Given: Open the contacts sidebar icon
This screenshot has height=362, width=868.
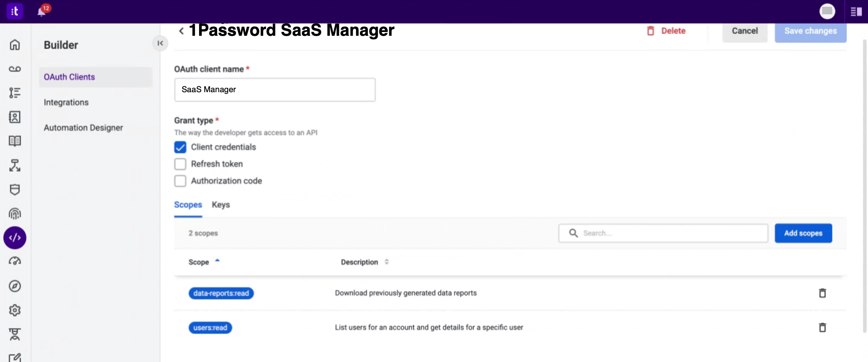Looking at the screenshot, I should [15, 117].
